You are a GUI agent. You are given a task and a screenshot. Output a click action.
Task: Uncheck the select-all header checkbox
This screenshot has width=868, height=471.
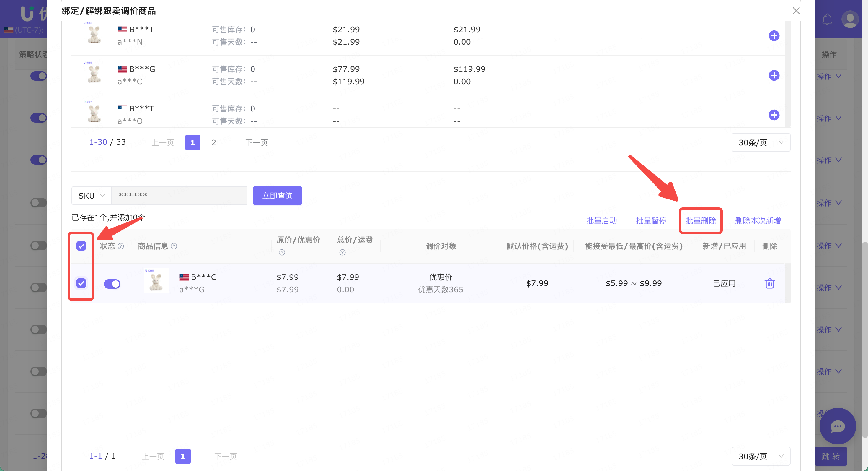coord(81,246)
